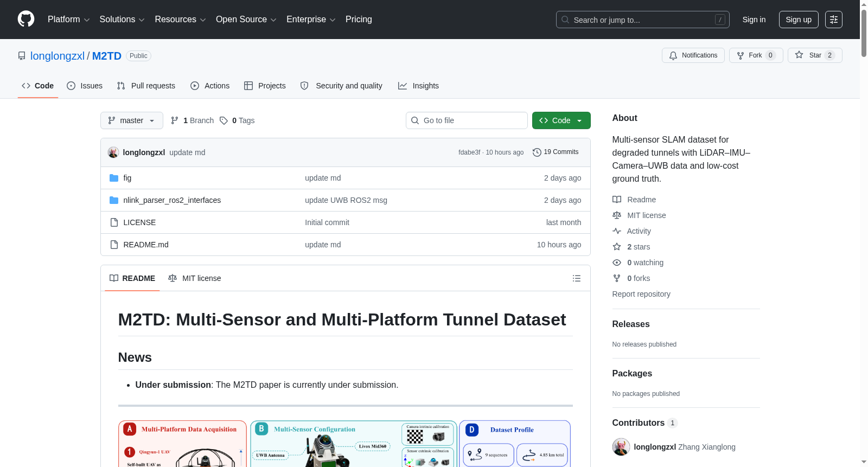Click the Report repository link
Screen dimensions: 868x467
click(641, 294)
